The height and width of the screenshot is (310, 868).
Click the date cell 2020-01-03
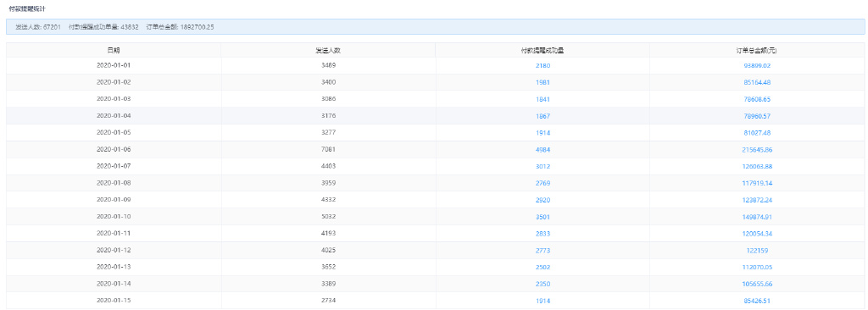coord(114,99)
